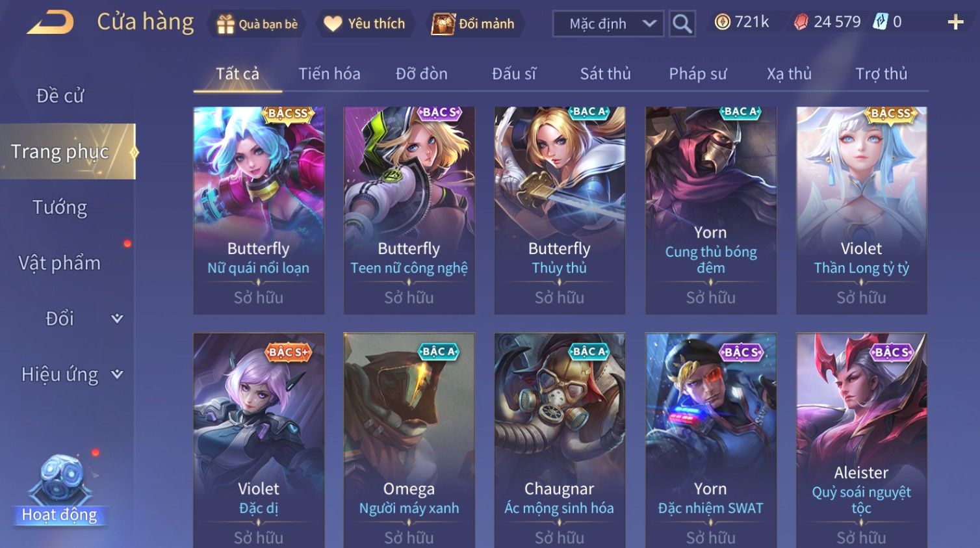Open the magnifier search icon

[x=682, y=24]
